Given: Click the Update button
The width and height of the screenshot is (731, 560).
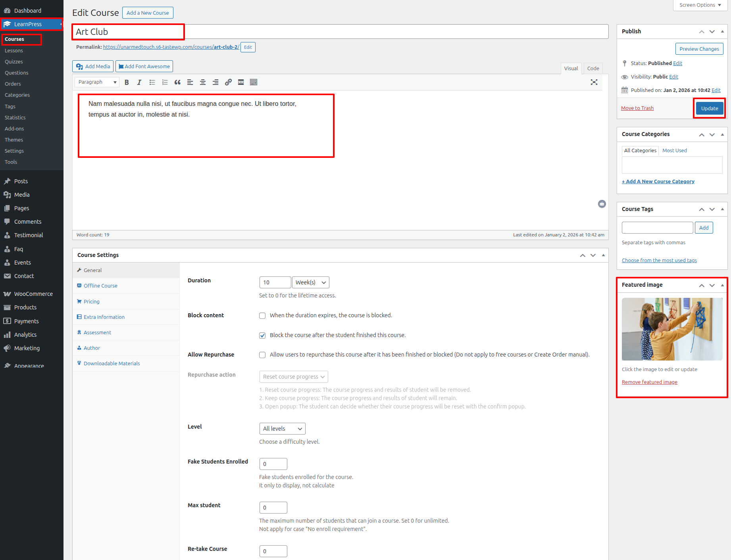Looking at the screenshot, I should pos(709,108).
